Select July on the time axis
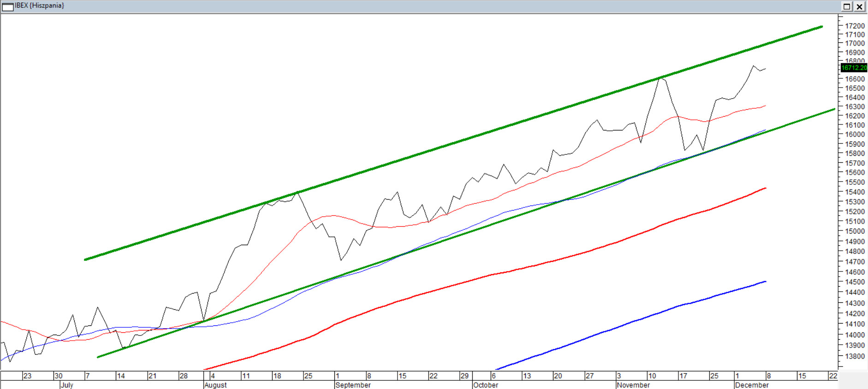 pos(67,385)
